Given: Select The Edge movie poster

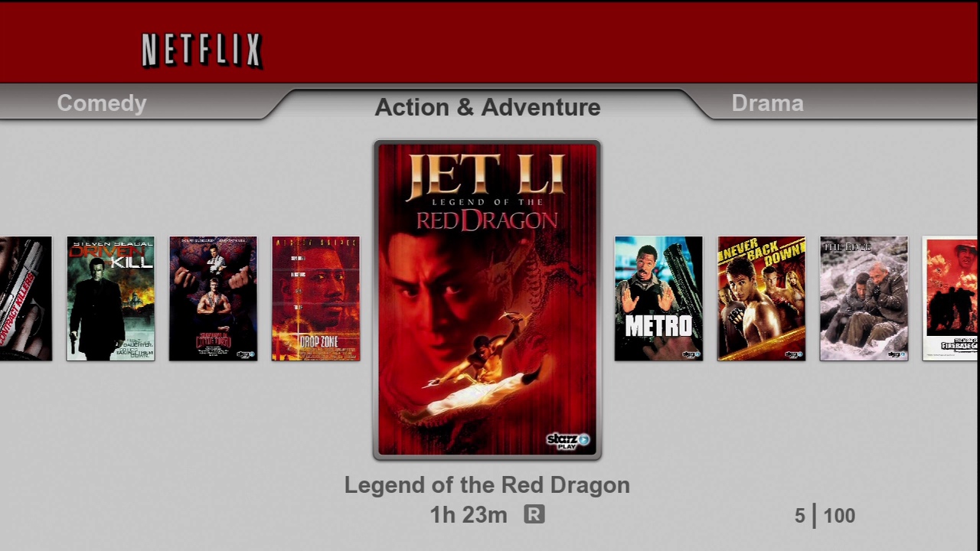Looking at the screenshot, I should click(864, 298).
